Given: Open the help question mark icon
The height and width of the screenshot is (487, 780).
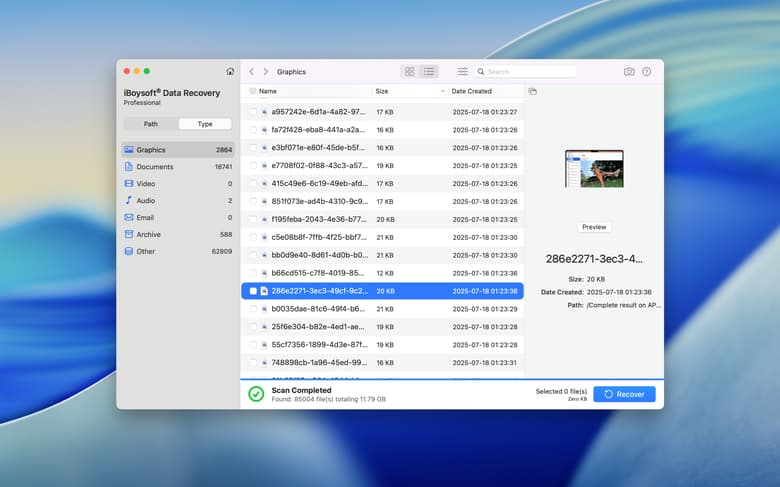Looking at the screenshot, I should click(x=647, y=72).
